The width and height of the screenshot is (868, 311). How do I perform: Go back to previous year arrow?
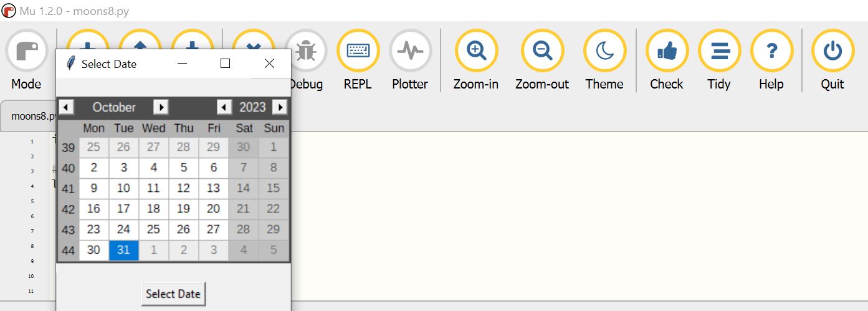pyautogui.click(x=224, y=107)
